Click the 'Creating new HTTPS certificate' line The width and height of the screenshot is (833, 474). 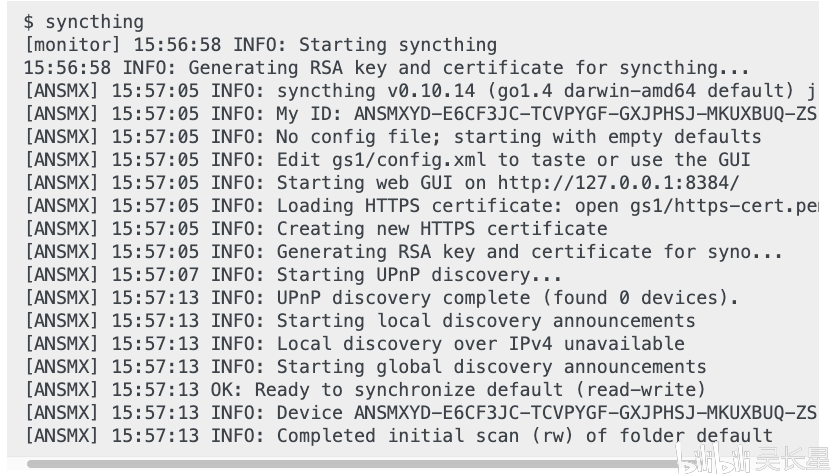coord(316,229)
